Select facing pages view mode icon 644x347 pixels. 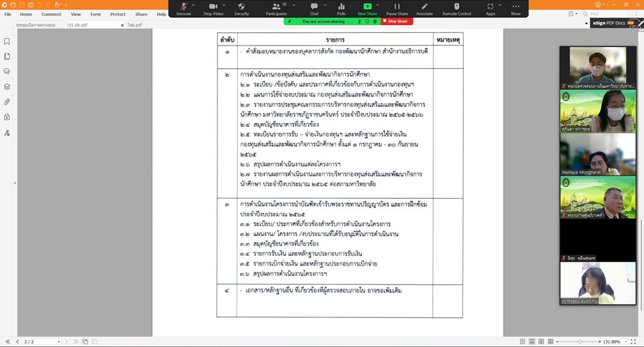[x=542, y=342]
